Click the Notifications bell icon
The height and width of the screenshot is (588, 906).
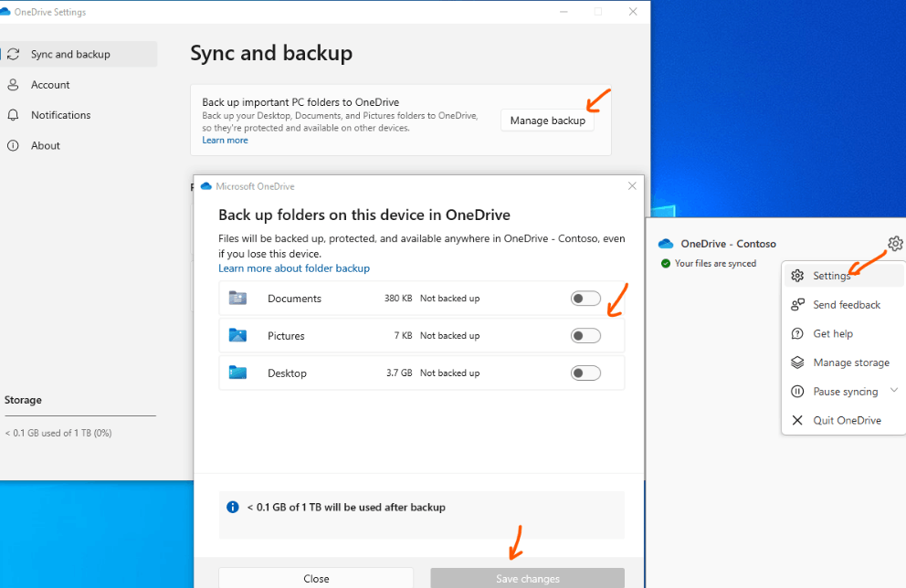[13, 115]
